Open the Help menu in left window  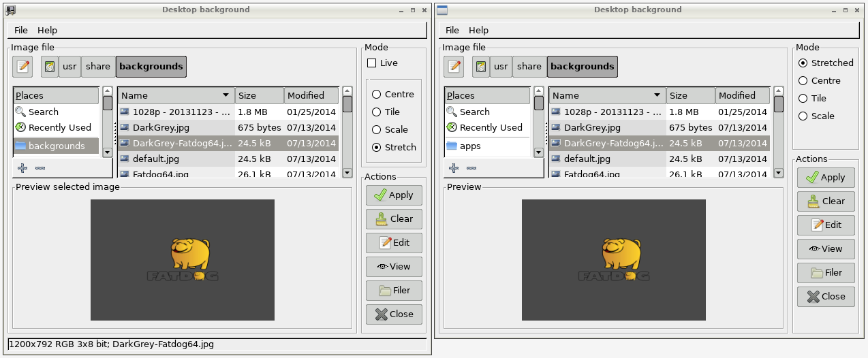pyautogui.click(x=48, y=30)
